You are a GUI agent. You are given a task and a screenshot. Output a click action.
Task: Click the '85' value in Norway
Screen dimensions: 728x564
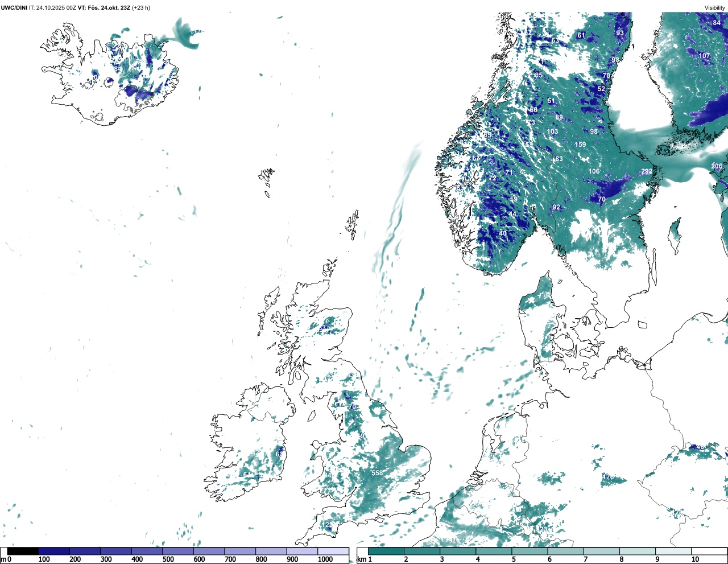(x=539, y=75)
